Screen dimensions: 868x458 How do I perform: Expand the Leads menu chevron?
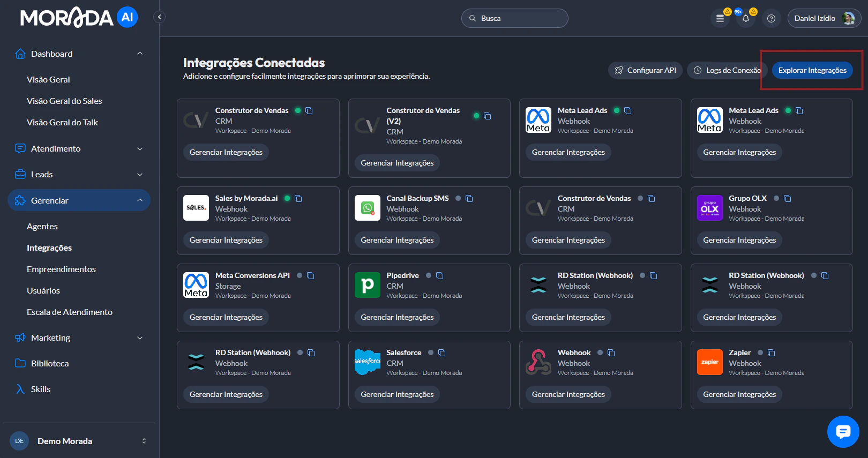pyautogui.click(x=140, y=174)
